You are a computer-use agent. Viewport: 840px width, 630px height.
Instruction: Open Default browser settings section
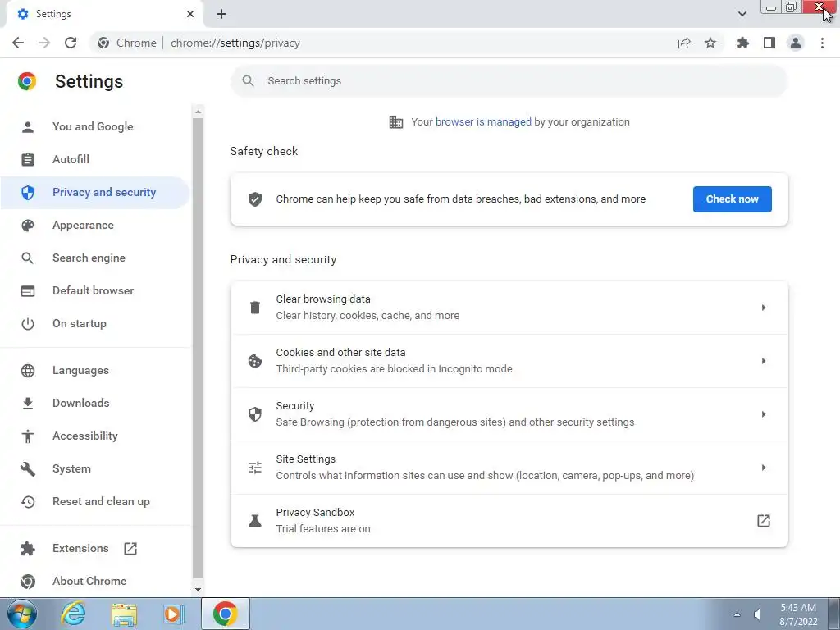click(94, 291)
